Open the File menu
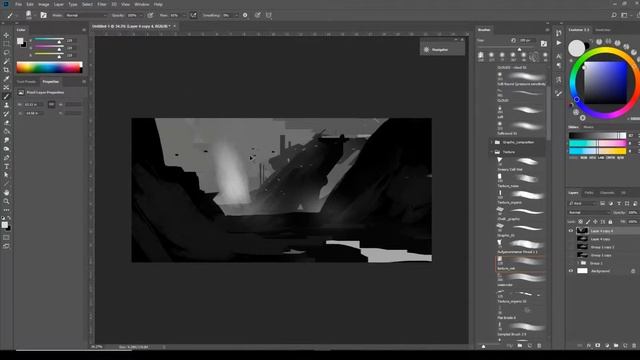 (x=18, y=4)
